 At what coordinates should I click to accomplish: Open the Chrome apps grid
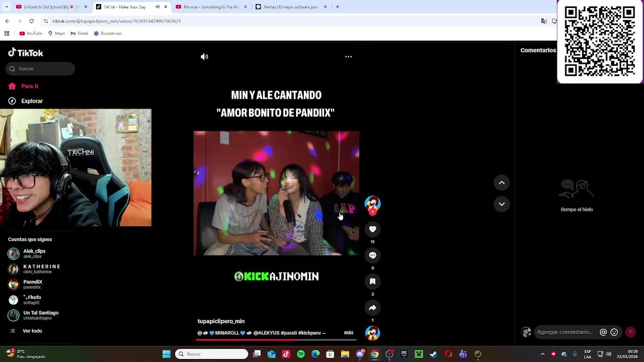pos(7,34)
